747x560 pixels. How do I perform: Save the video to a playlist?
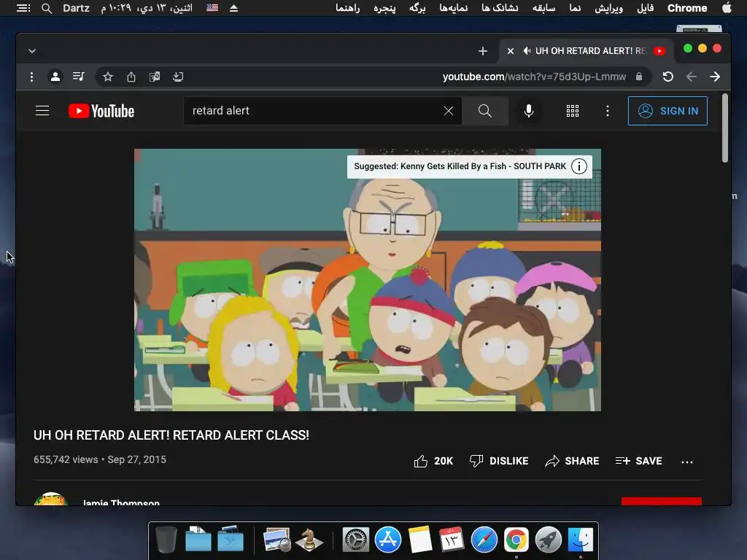(x=638, y=461)
